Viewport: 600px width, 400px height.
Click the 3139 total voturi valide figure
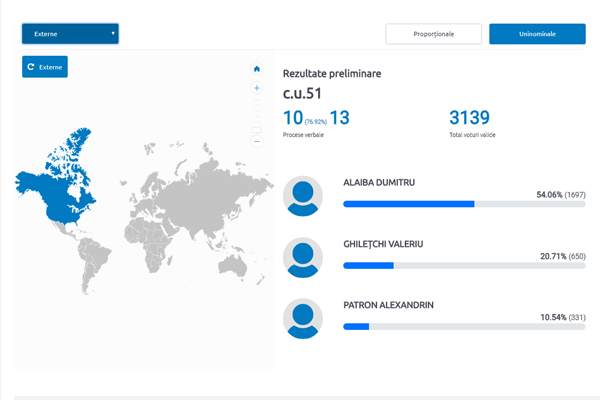(472, 117)
